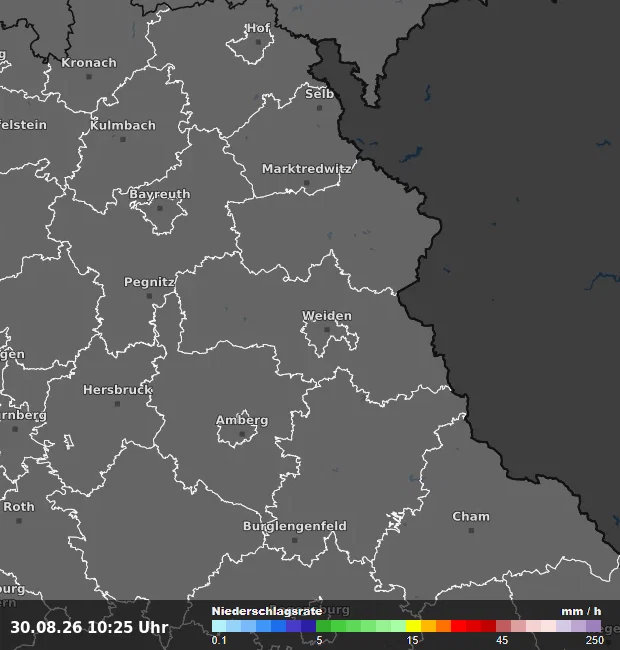This screenshot has height=650, width=620.
Task: Click the Selb city marker dot
Action: coord(319,108)
